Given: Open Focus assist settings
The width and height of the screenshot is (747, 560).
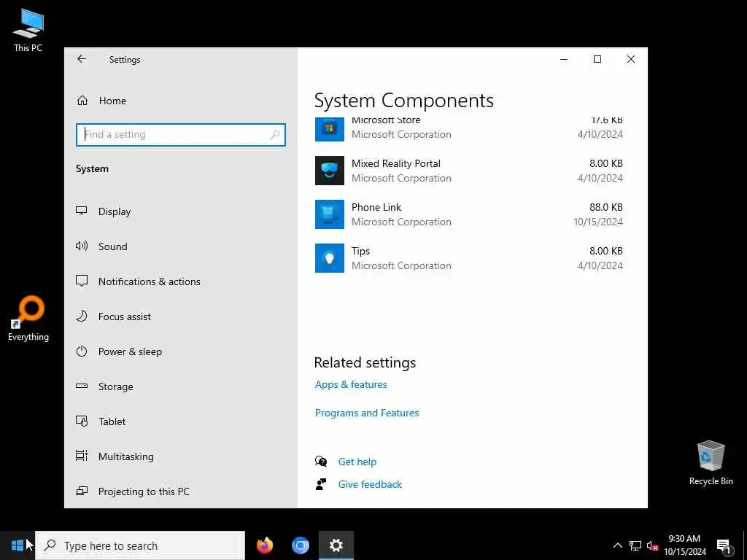Looking at the screenshot, I should (x=124, y=316).
